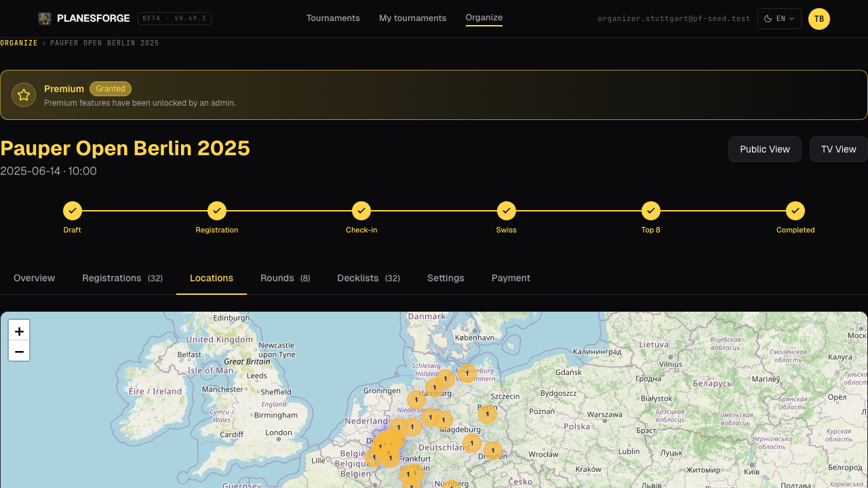Switch to the Overview tab
This screenshot has width=868, height=488.
click(x=35, y=278)
